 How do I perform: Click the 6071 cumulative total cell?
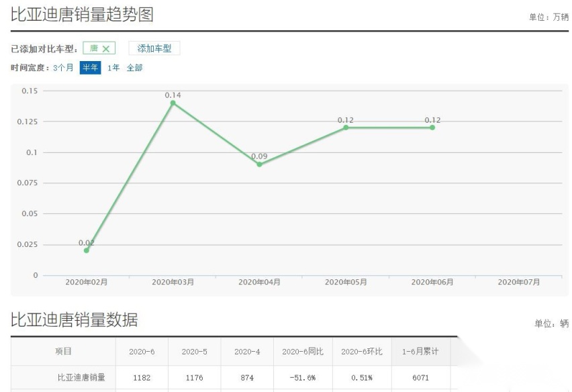pyautogui.click(x=421, y=378)
